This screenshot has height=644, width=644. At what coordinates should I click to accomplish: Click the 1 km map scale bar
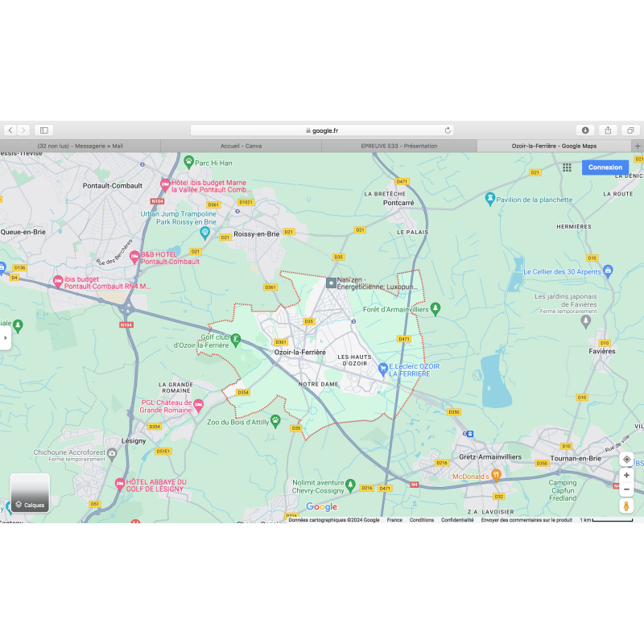click(x=606, y=520)
